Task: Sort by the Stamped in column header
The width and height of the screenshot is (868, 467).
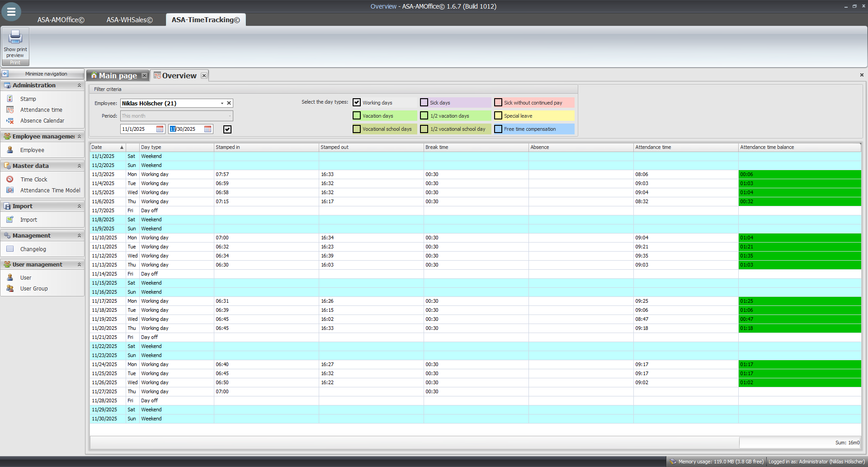Action: [x=266, y=147]
